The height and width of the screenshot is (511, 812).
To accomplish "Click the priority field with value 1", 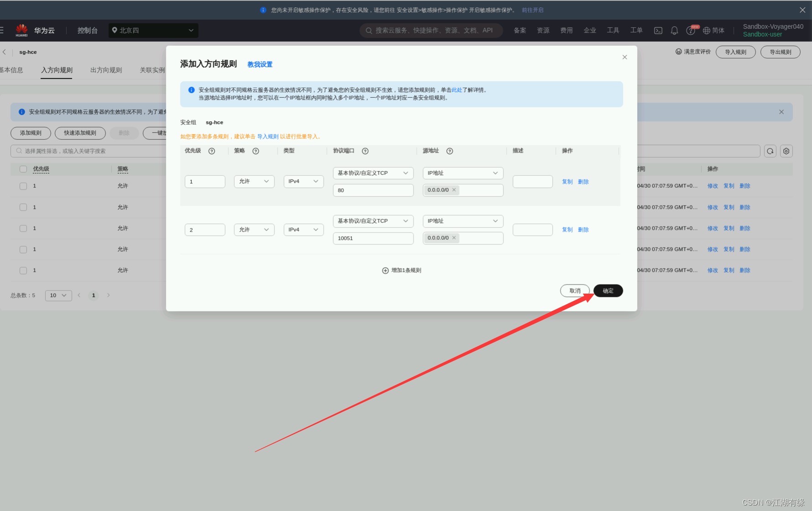I will point(205,182).
